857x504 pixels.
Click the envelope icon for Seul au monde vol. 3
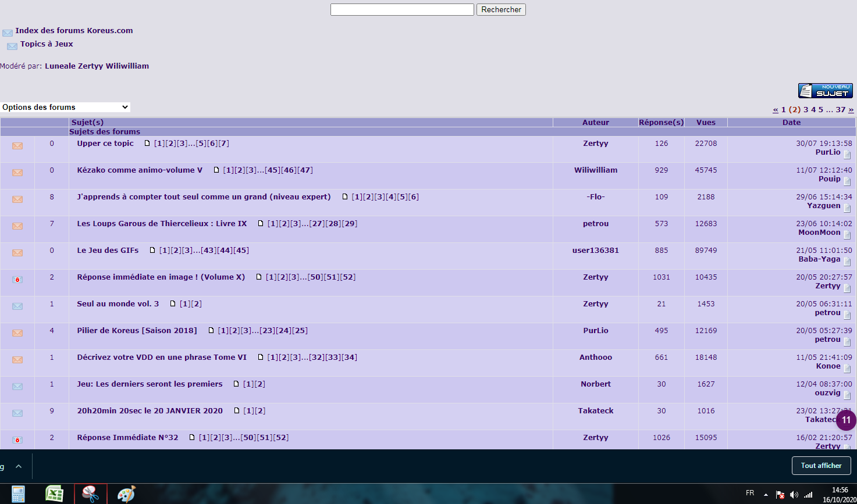17,306
